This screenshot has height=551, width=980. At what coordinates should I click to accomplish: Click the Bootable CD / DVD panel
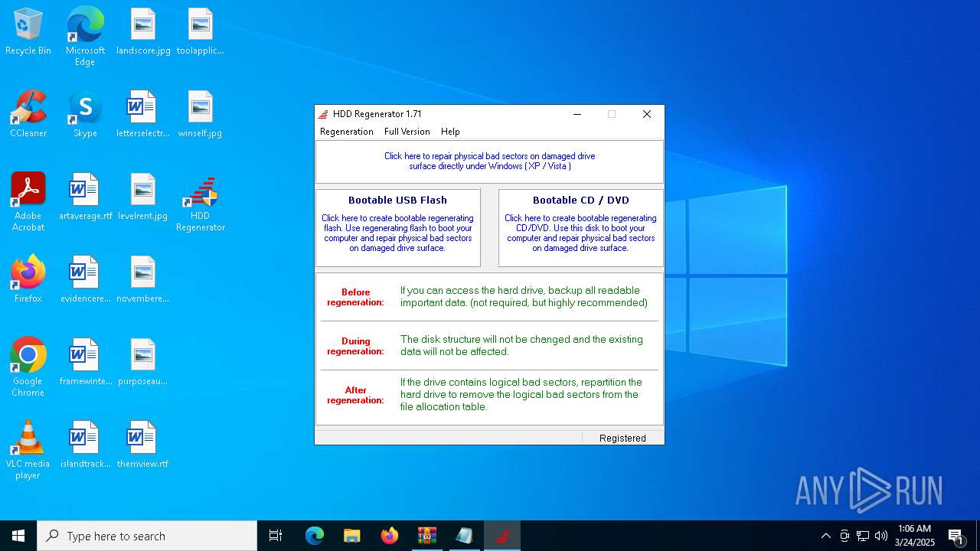[x=580, y=228]
